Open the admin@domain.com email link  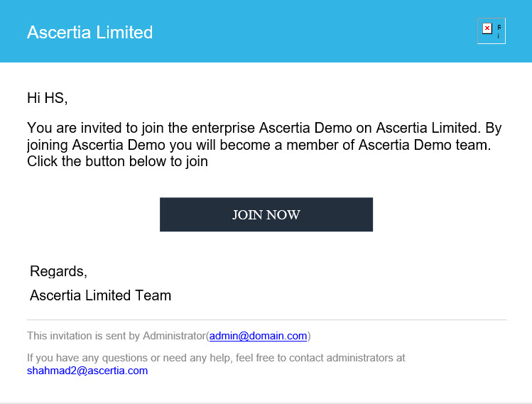pos(258,336)
